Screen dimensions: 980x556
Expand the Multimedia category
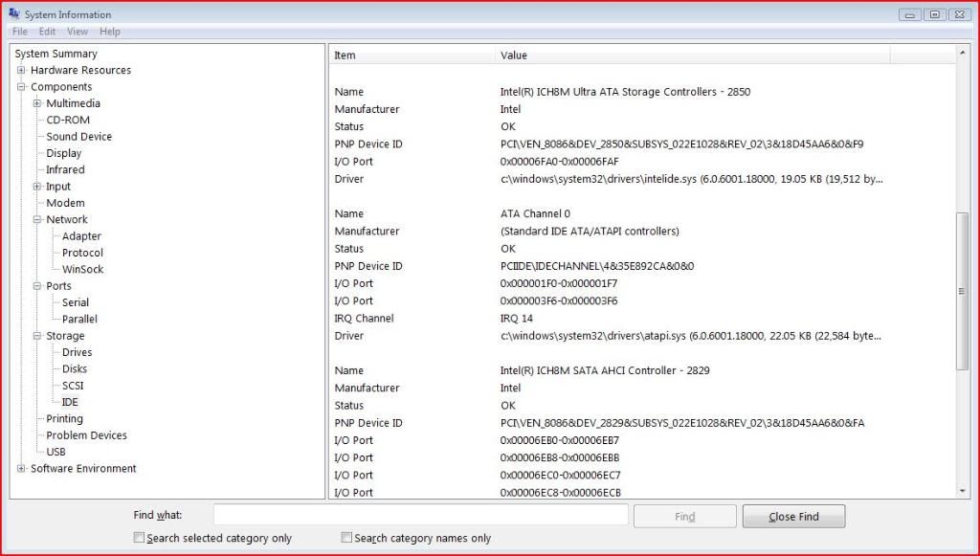pyautogui.click(x=37, y=103)
